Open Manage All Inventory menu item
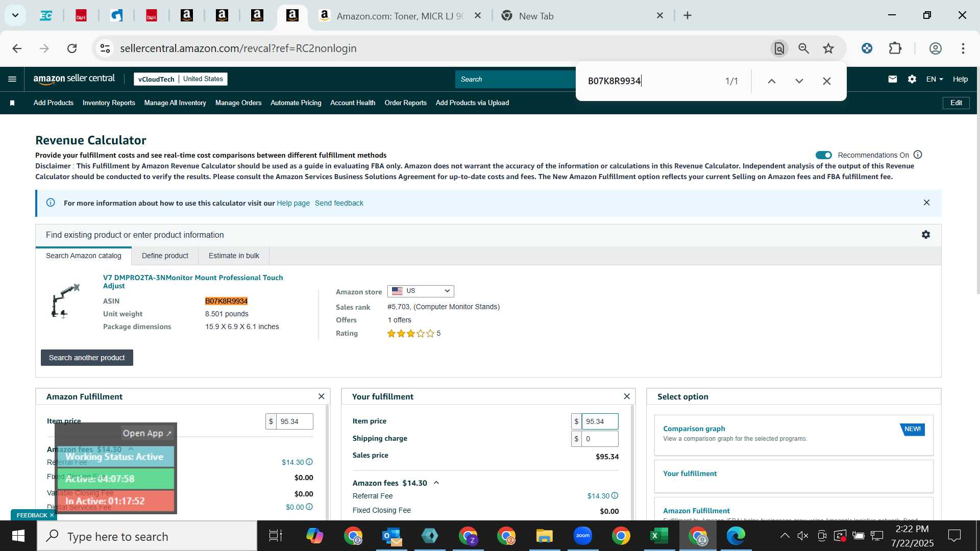 (x=175, y=103)
